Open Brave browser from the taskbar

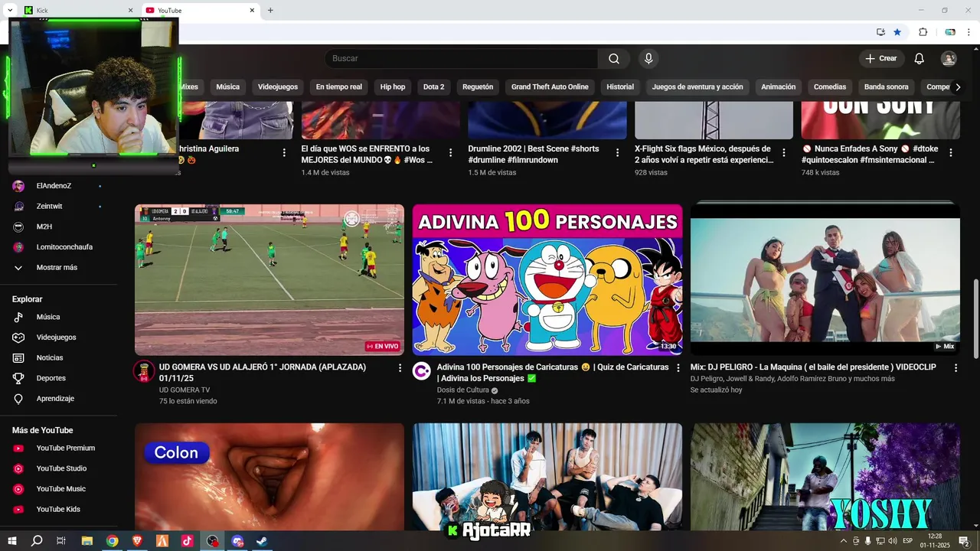point(137,541)
